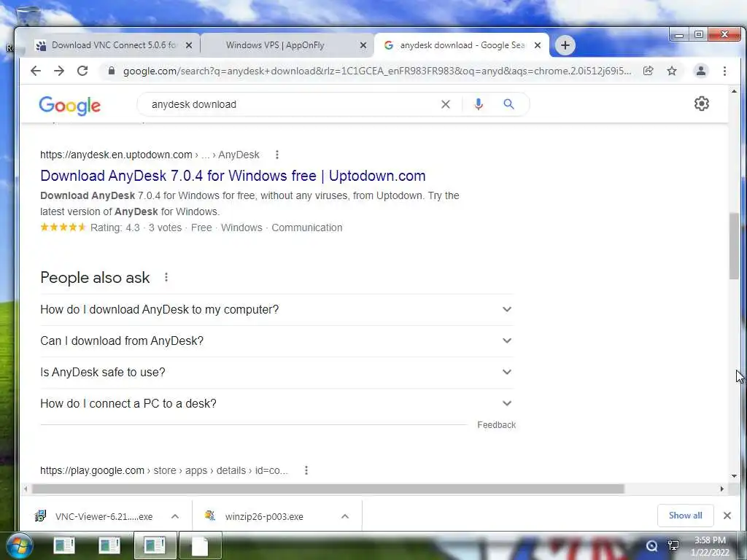
Task: Close the Windows VPS AppOnFly tab
Action: pyautogui.click(x=363, y=45)
